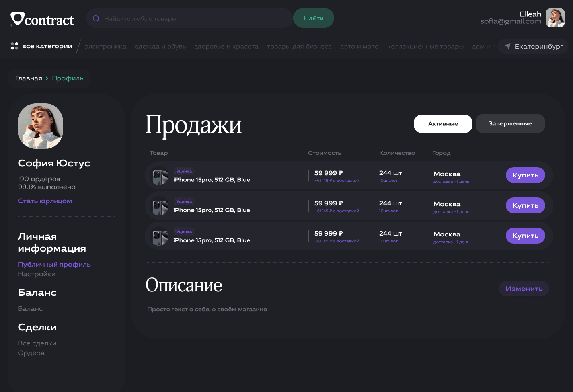
Task: Click the location arrow icon near Екатеринбург
Action: [507, 46]
